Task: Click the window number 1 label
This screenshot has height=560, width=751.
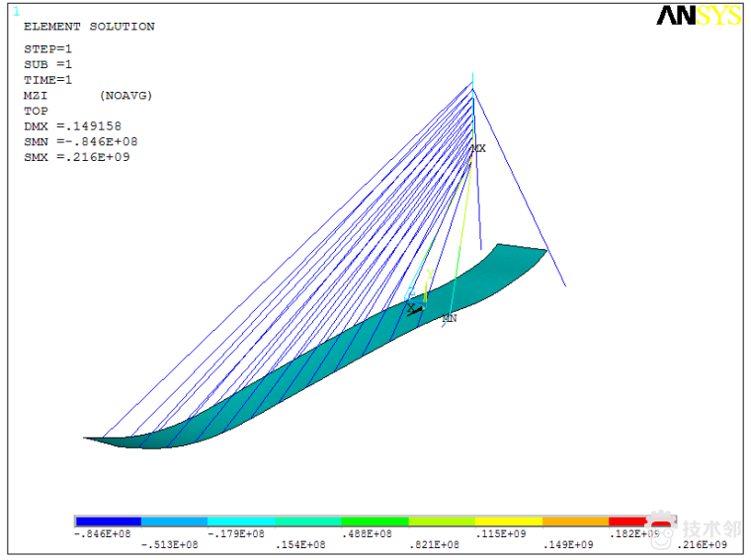Action: coord(16,11)
